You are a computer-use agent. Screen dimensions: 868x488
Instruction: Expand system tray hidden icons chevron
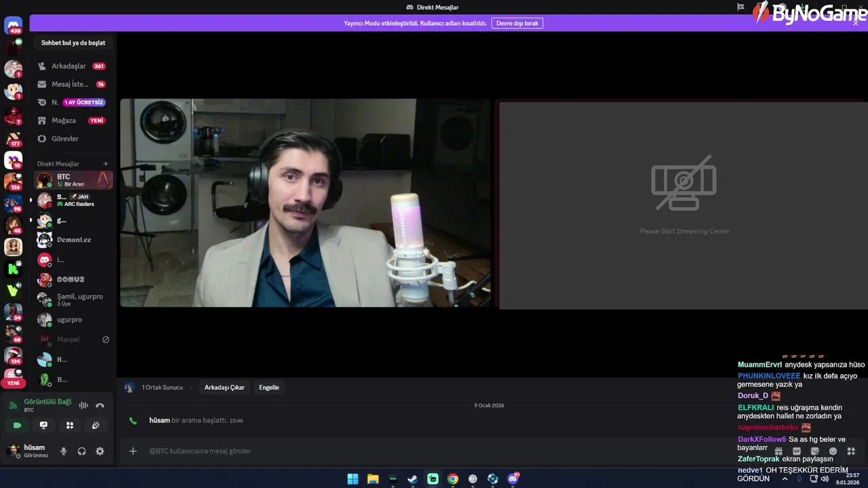tap(785, 479)
